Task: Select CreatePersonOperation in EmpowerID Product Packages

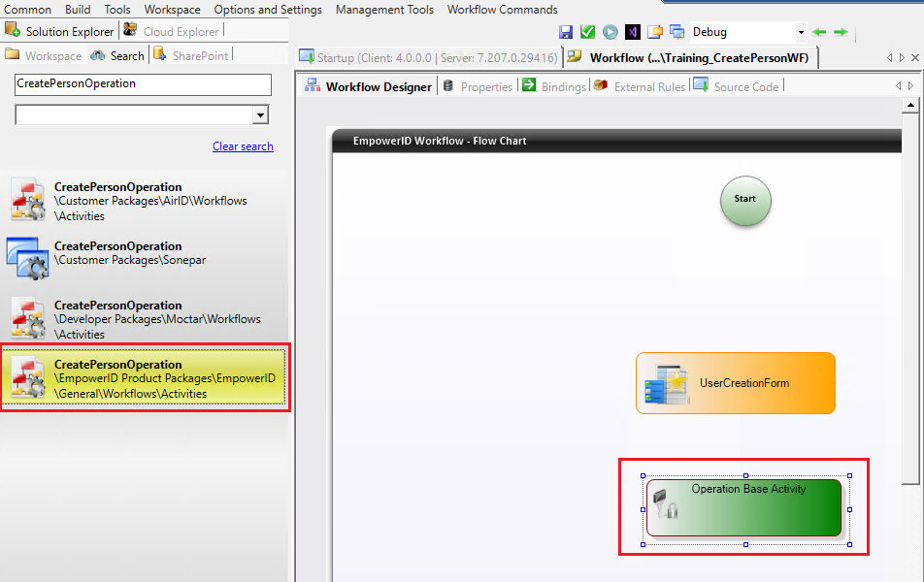Action: (145, 377)
